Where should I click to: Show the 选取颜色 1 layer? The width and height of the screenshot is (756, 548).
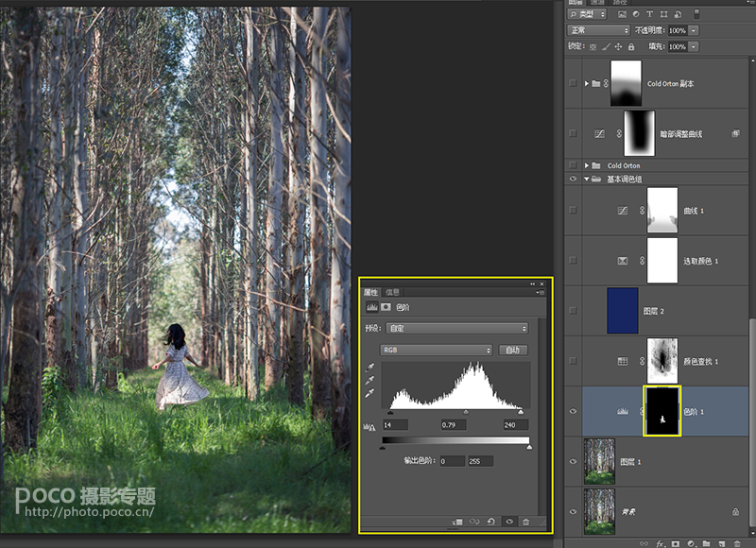click(x=573, y=260)
